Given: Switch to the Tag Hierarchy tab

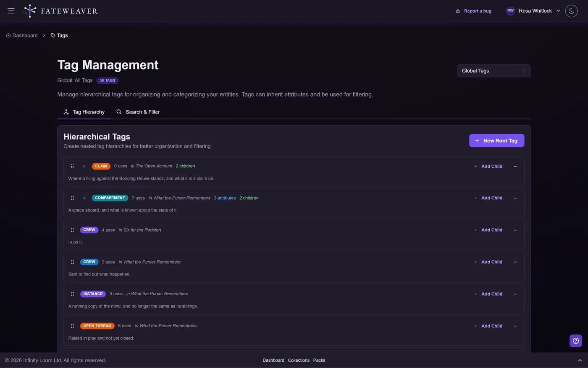Looking at the screenshot, I should pos(84,112).
